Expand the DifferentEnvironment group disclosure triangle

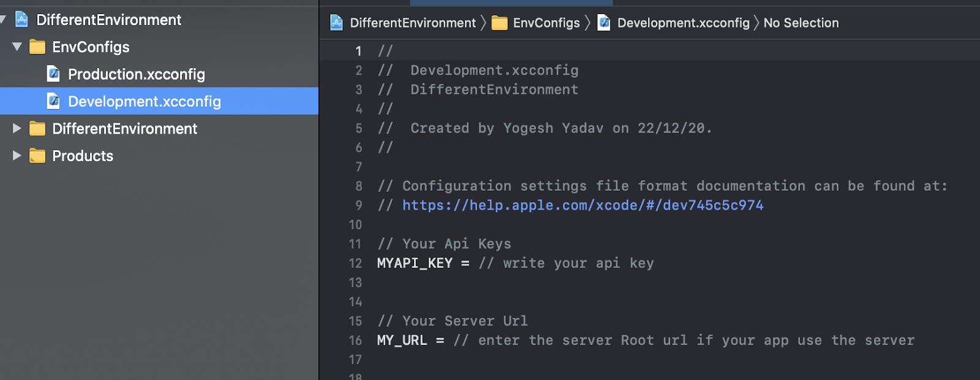click(17, 129)
